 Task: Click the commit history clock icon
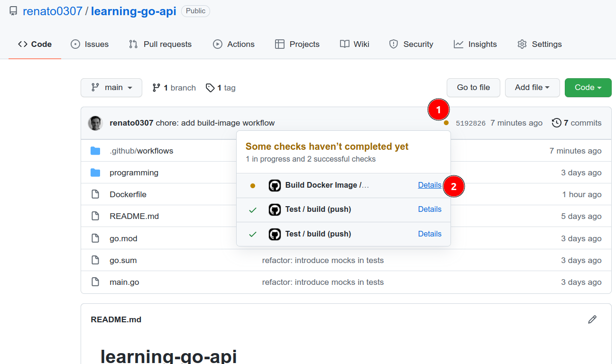[557, 123]
